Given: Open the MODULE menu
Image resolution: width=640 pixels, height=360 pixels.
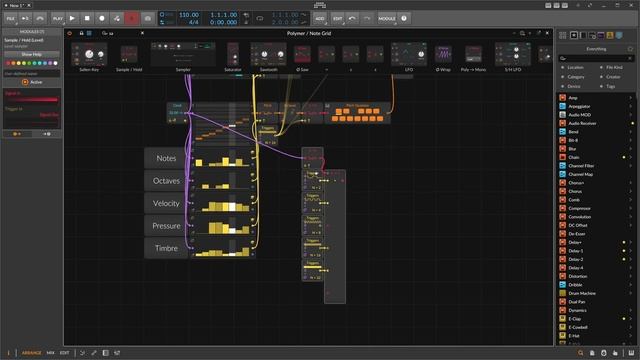Looking at the screenshot, I should (387, 18).
